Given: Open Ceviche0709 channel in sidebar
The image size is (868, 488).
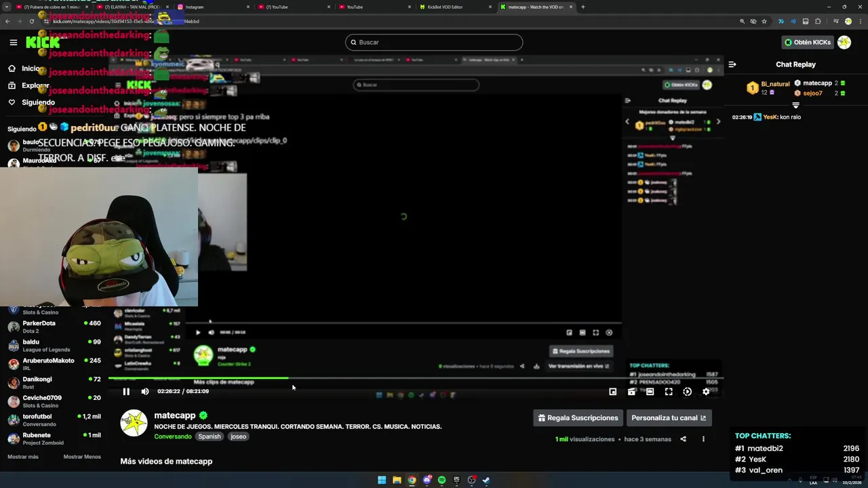Looking at the screenshot, I should pos(54,401).
